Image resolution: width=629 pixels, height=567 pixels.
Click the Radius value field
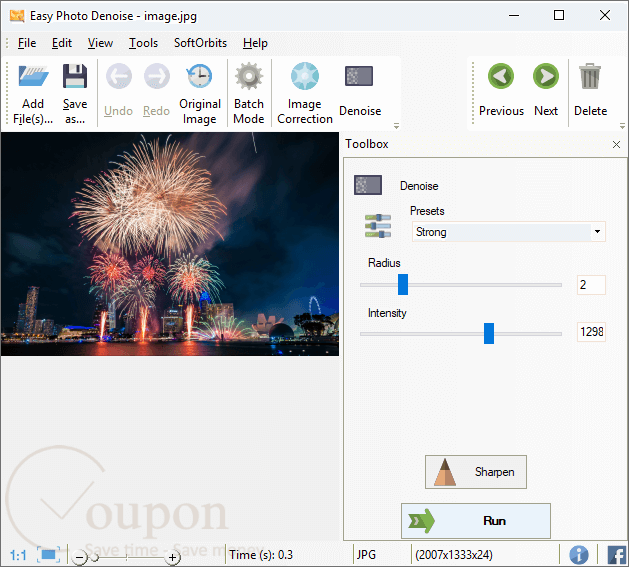591,285
